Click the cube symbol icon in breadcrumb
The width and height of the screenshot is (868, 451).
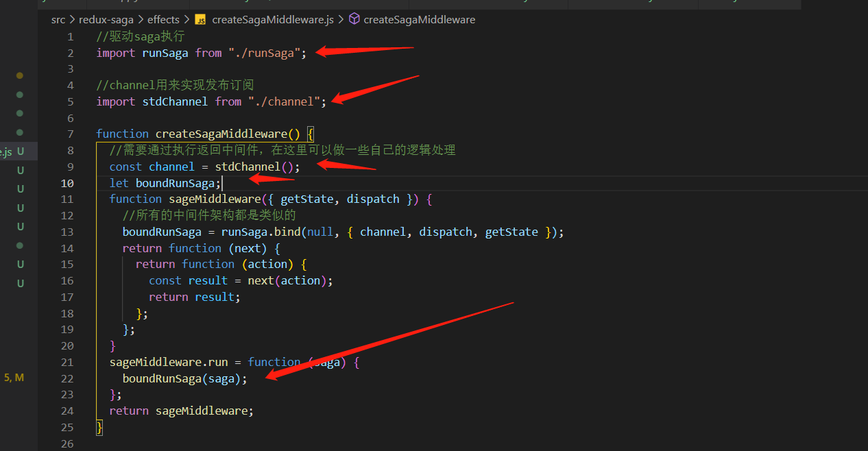[x=354, y=19]
